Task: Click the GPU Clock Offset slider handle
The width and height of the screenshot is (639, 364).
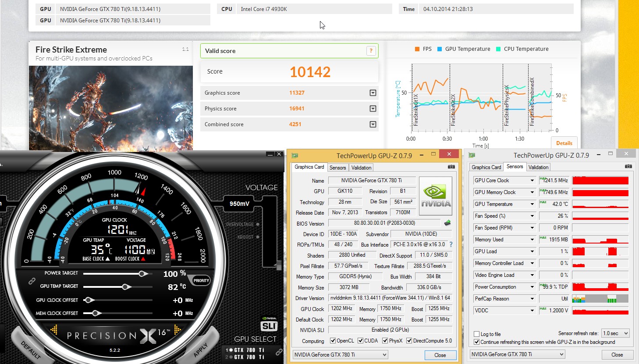Action: [x=89, y=300]
